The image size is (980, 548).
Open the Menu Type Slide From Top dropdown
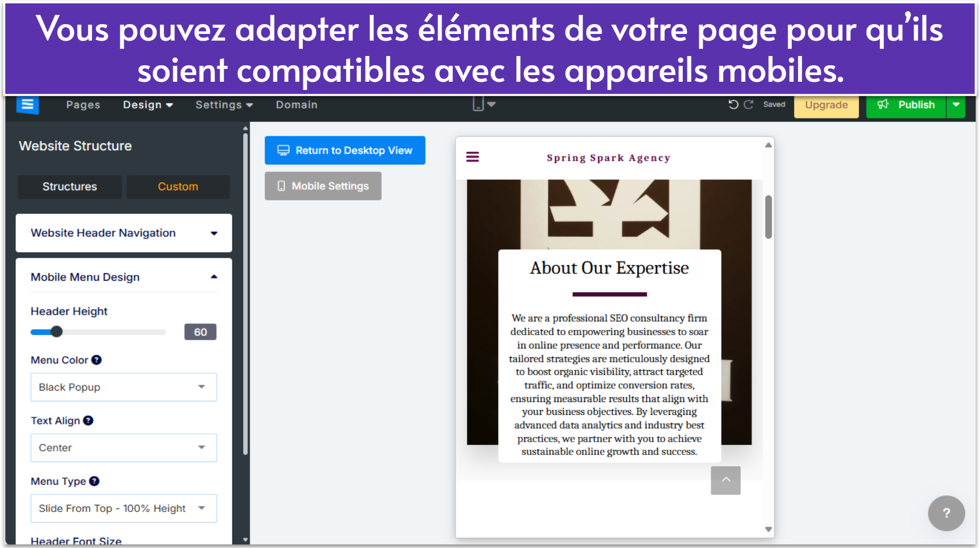(x=124, y=508)
